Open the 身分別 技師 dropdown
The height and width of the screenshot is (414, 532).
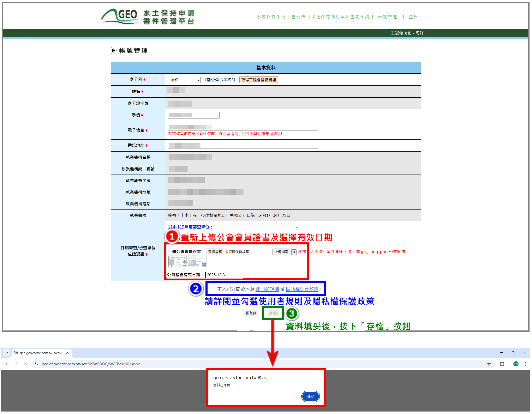[x=184, y=80]
